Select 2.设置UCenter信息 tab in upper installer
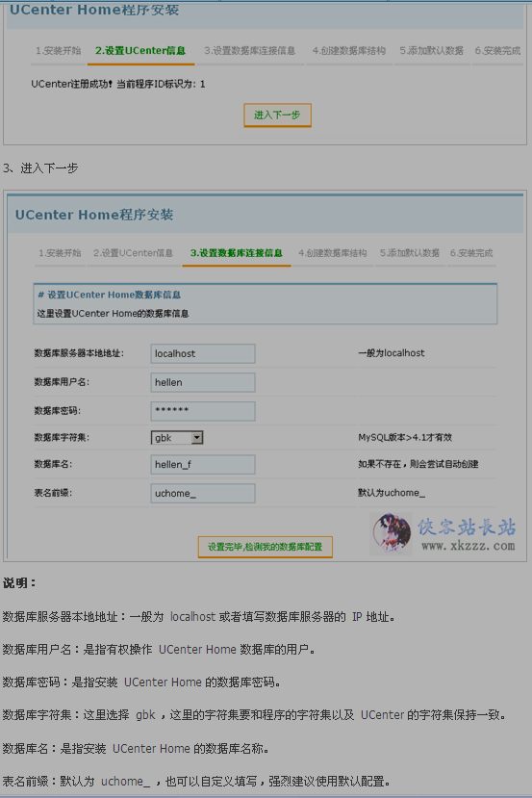532x798 pixels. click(140, 50)
